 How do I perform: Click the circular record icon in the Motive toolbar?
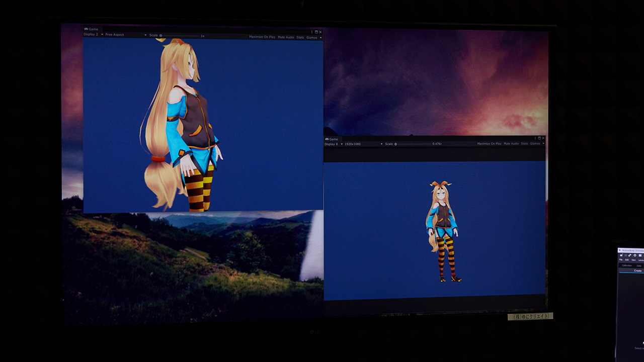tap(634, 255)
